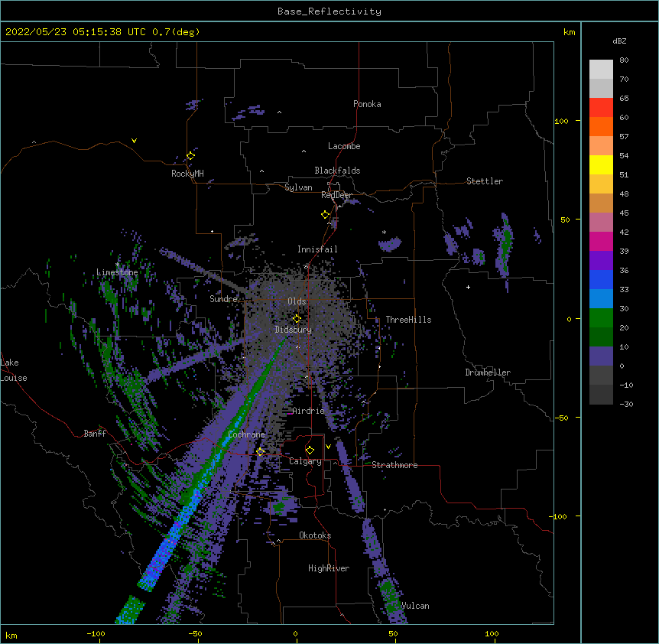Click the yellow diamond marker beside RockyMH
Image resolution: width=659 pixels, height=644 pixels.
191,156
